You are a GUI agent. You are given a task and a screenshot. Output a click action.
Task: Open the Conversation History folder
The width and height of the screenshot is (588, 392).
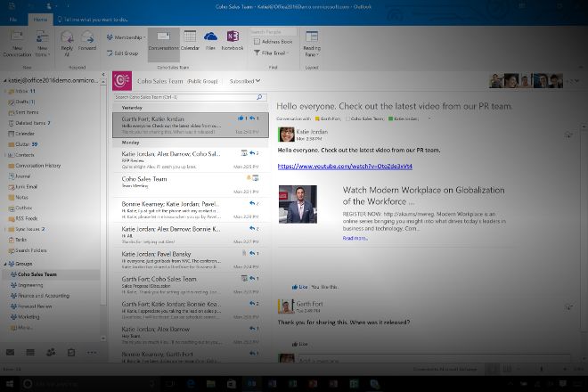point(34,166)
